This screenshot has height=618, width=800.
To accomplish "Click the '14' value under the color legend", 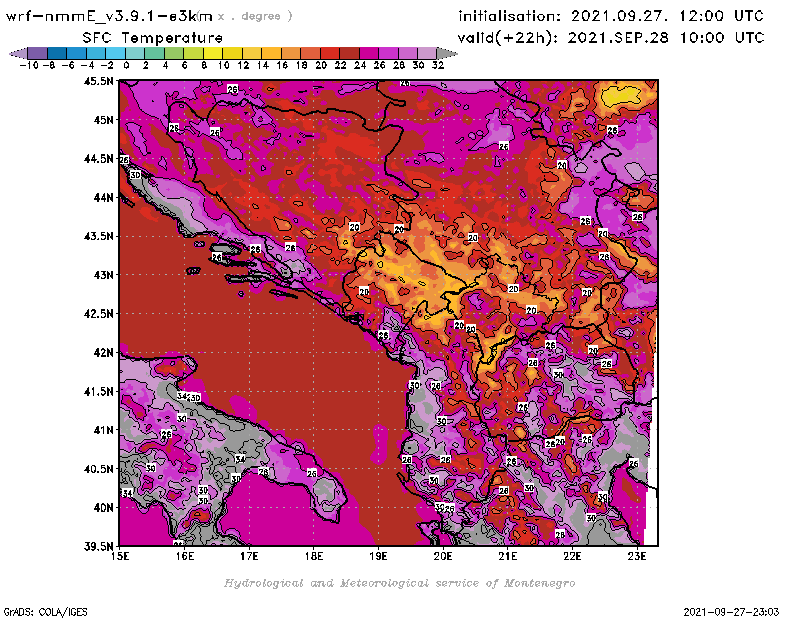I will pyautogui.click(x=263, y=65).
